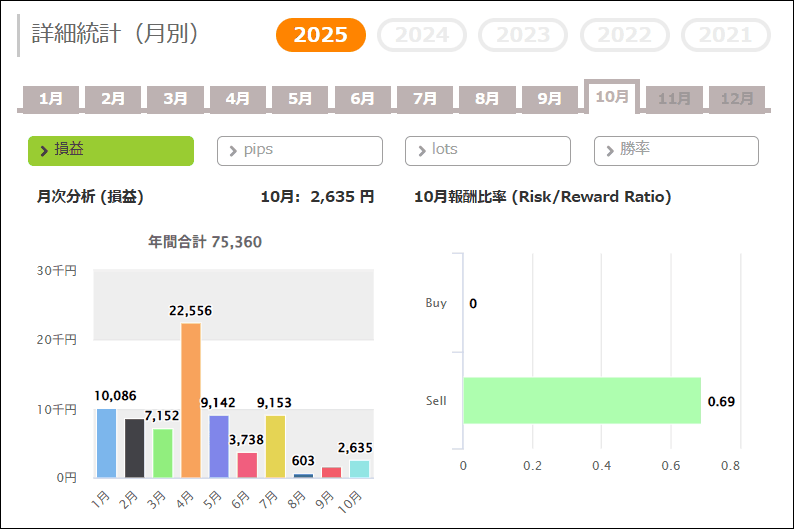This screenshot has width=794, height=529.
Task: Click the yellow July bar 9,153
Action: tap(275, 446)
